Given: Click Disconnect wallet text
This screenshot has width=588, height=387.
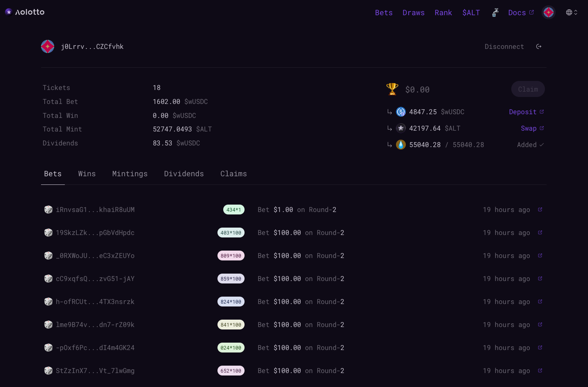Looking at the screenshot, I should [x=504, y=47].
